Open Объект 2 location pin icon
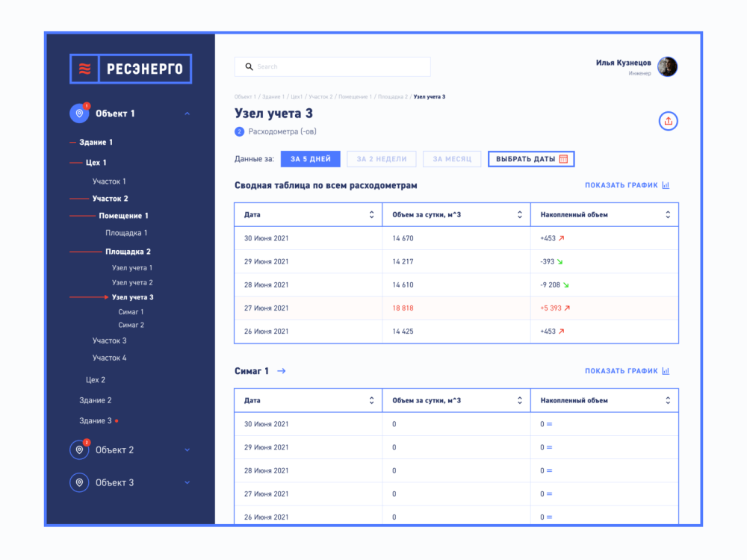 79,449
